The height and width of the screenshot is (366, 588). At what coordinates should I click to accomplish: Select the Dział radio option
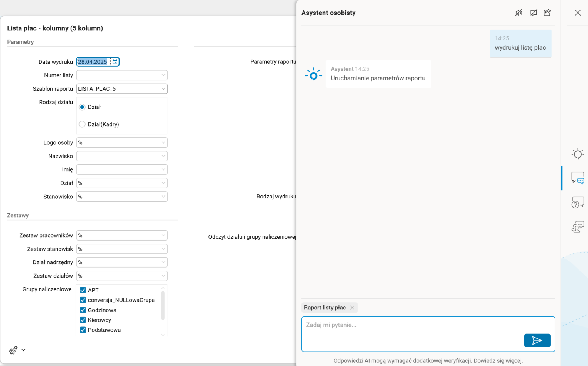[82, 107]
